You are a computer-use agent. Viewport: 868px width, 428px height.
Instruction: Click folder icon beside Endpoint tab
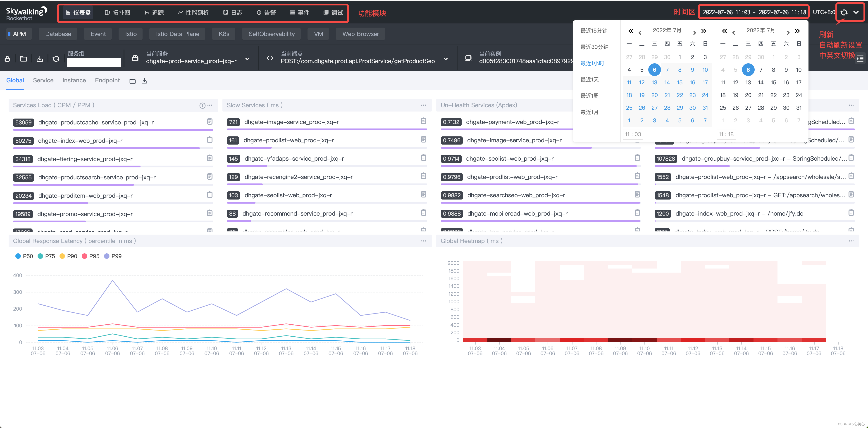pos(132,81)
